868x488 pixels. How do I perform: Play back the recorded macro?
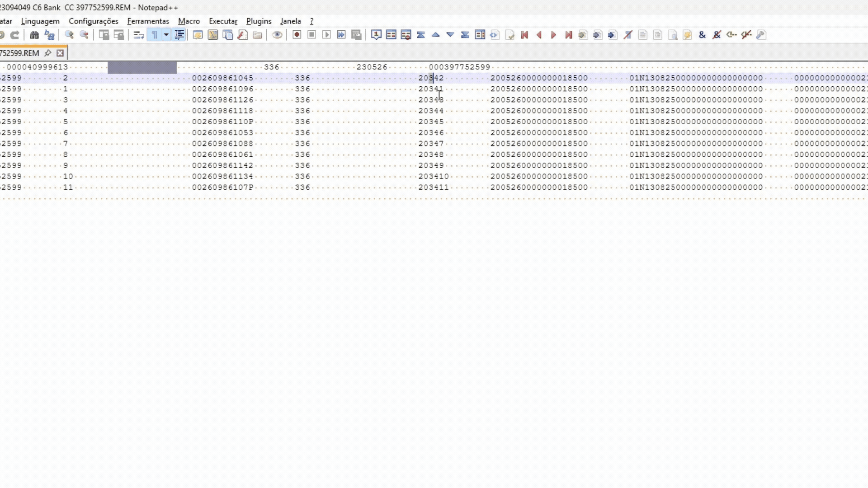coord(327,35)
